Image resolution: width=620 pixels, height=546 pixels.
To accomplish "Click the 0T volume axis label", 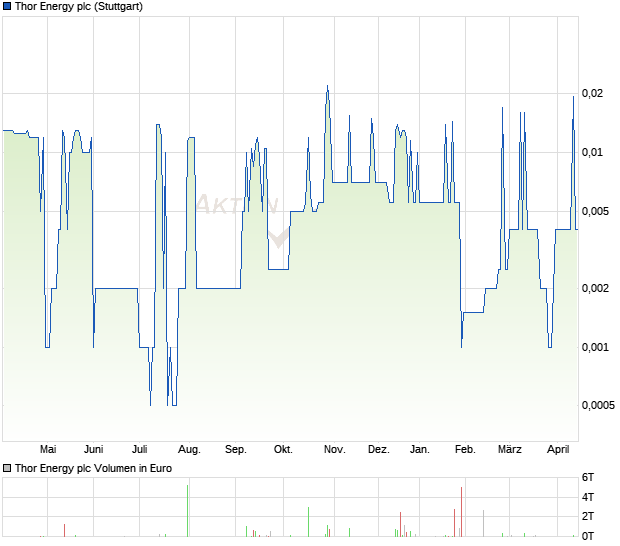I will [588, 537].
